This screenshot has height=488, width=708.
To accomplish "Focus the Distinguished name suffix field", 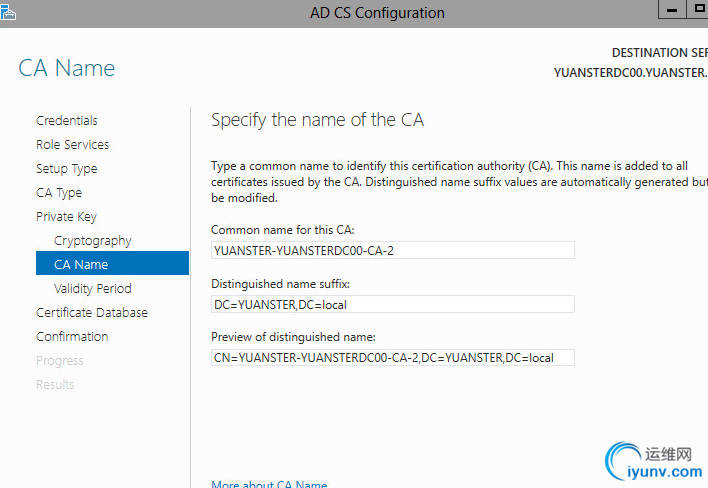I will point(393,304).
